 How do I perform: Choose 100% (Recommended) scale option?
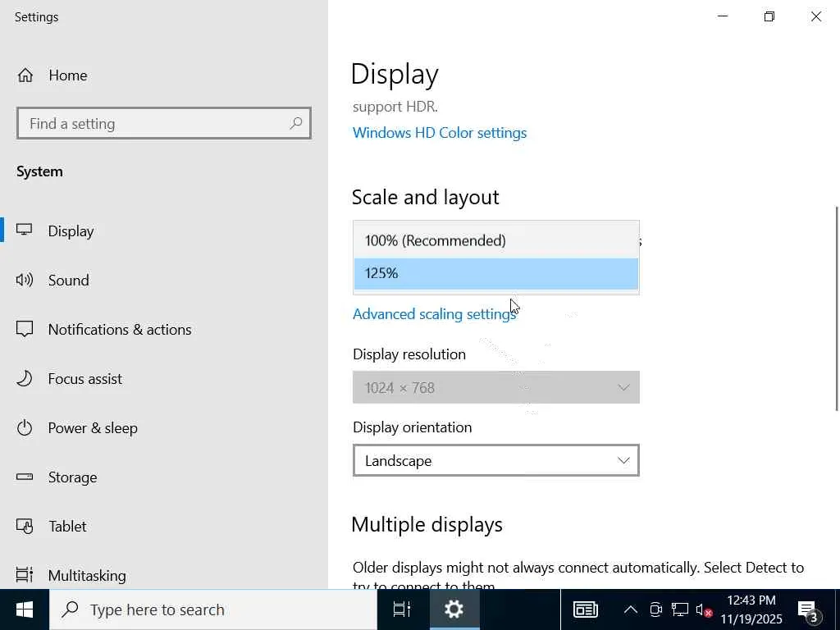(x=496, y=240)
